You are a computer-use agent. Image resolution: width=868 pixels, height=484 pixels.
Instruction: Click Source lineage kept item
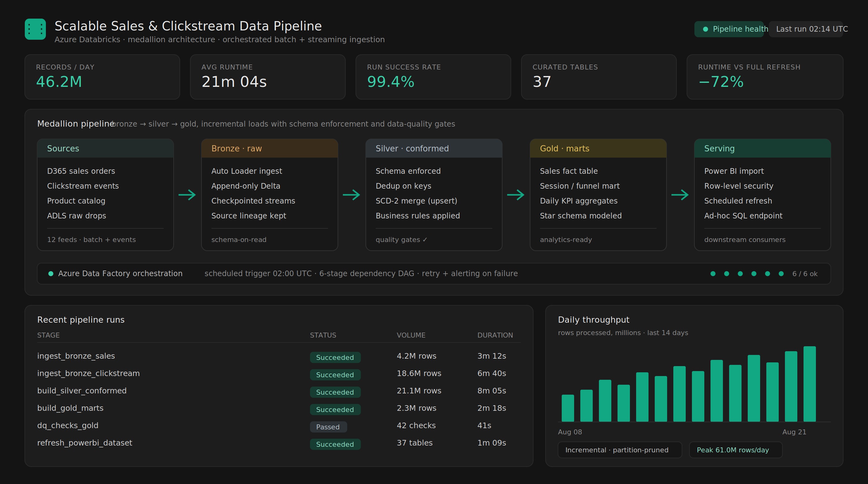coord(249,216)
